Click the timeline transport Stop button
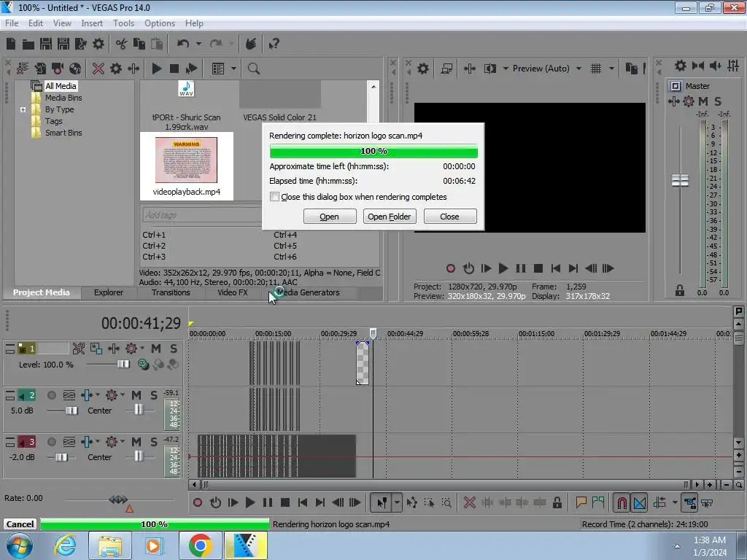747x560 pixels. [x=285, y=502]
